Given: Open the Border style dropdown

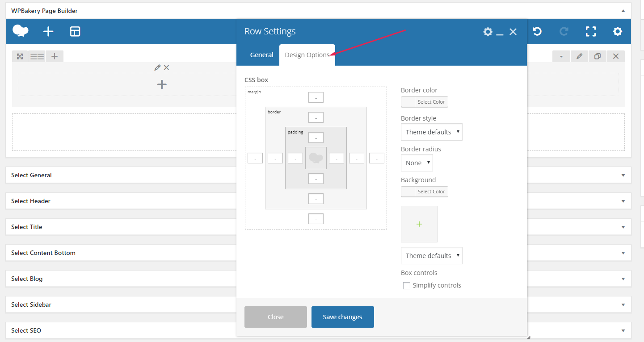Looking at the screenshot, I should tap(431, 132).
